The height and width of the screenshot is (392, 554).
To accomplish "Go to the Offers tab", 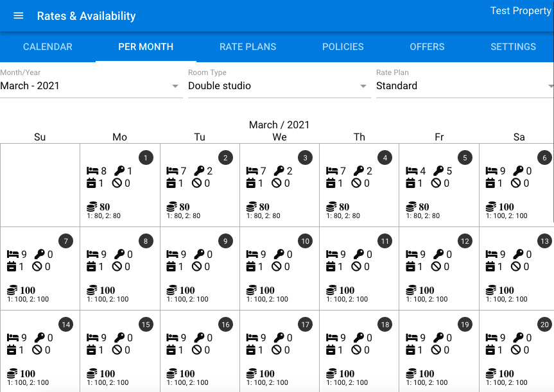I will [427, 47].
